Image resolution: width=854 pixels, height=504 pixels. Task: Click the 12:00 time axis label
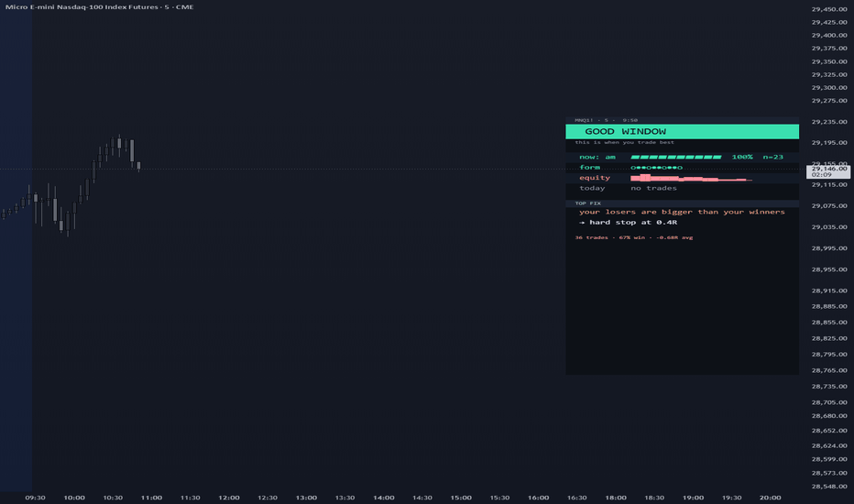tap(229, 498)
